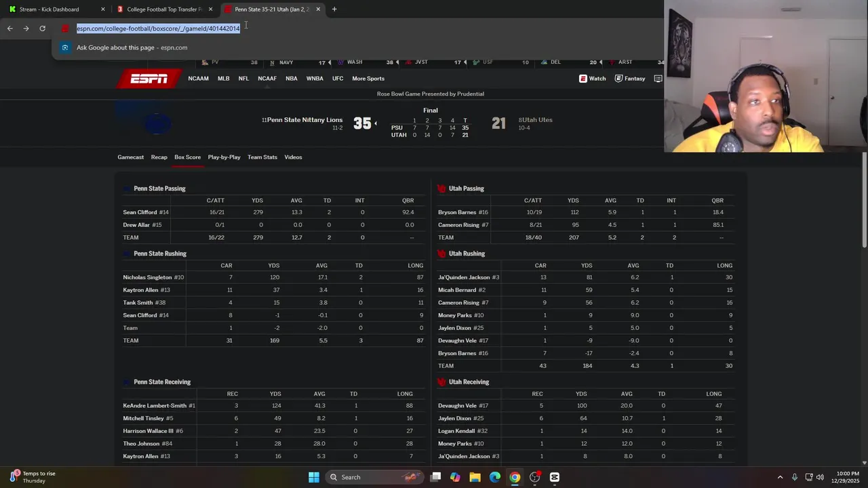868x488 pixels.
Task: Open the Copilot taskbar icon
Action: coord(455,477)
